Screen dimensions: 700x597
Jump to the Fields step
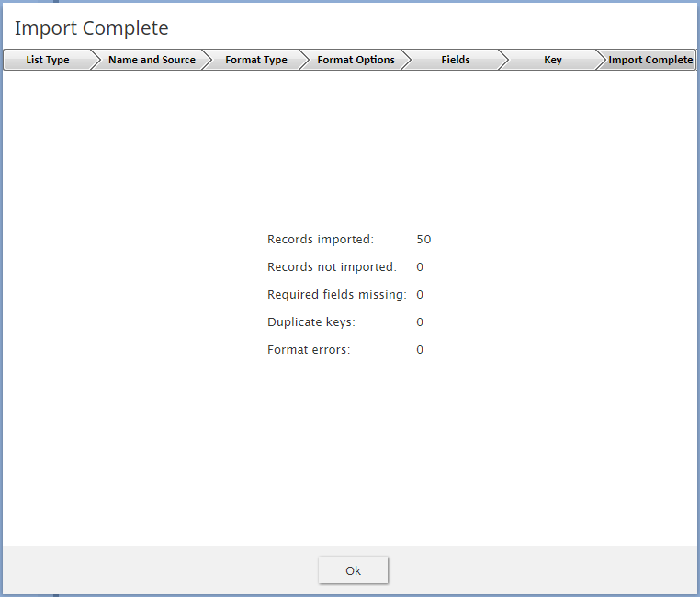tap(455, 60)
